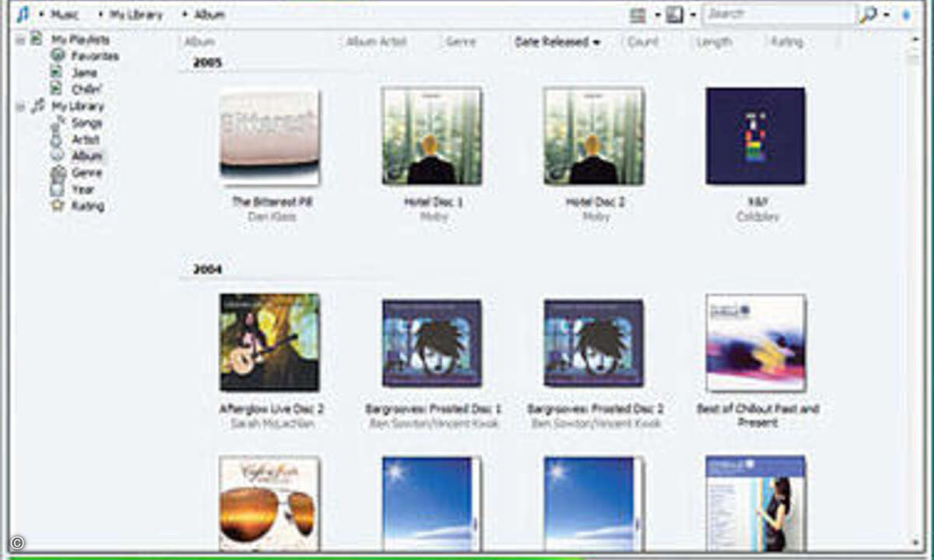The width and height of the screenshot is (934, 560).
Task: Go to the Music breadcrumb
Action: coord(65,15)
